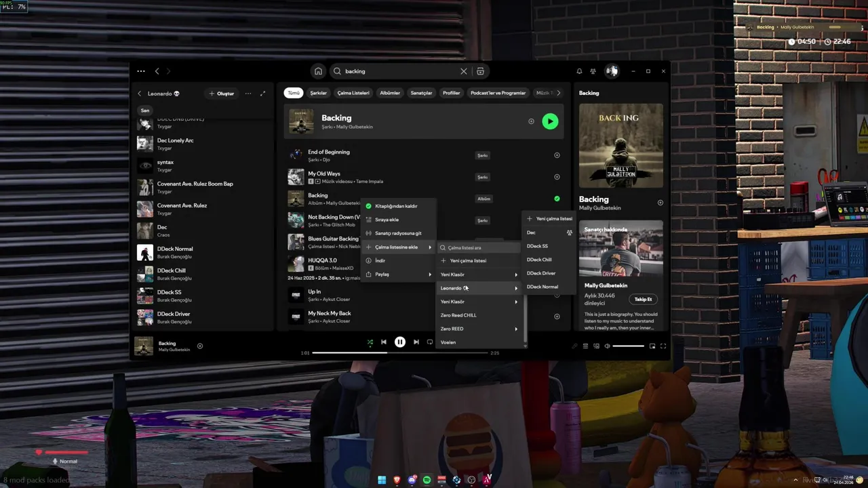This screenshot has width=868, height=488.
Task: Open the Friend Activity icon in top bar
Action: (x=593, y=71)
